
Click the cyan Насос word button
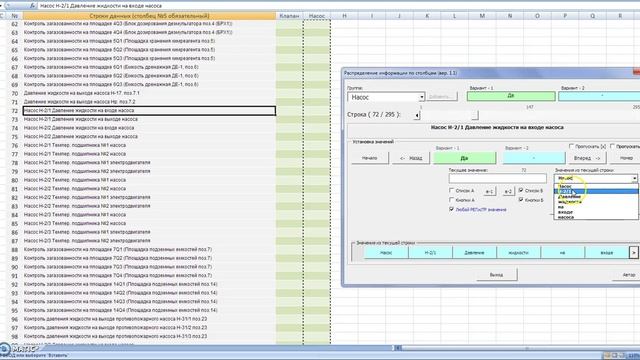386,253
